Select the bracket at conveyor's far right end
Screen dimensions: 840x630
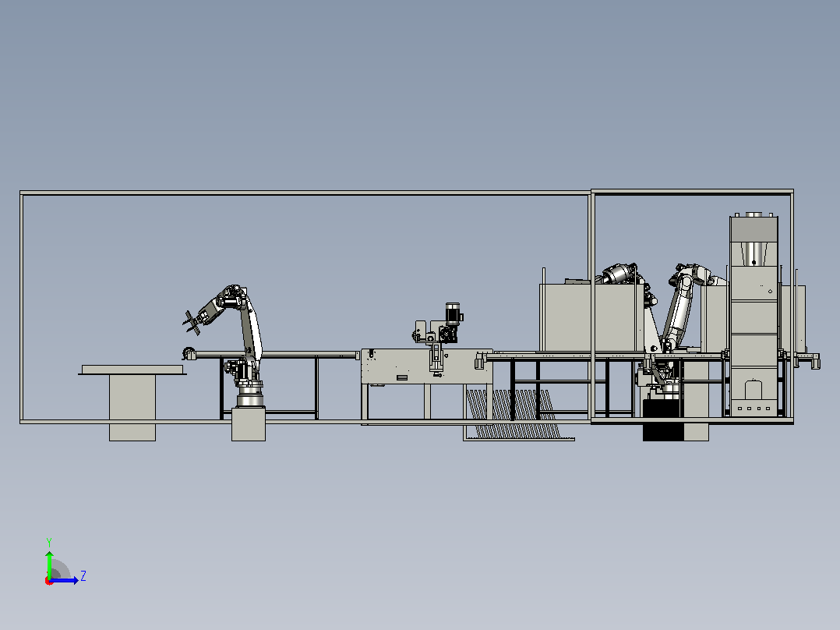(x=815, y=361)
